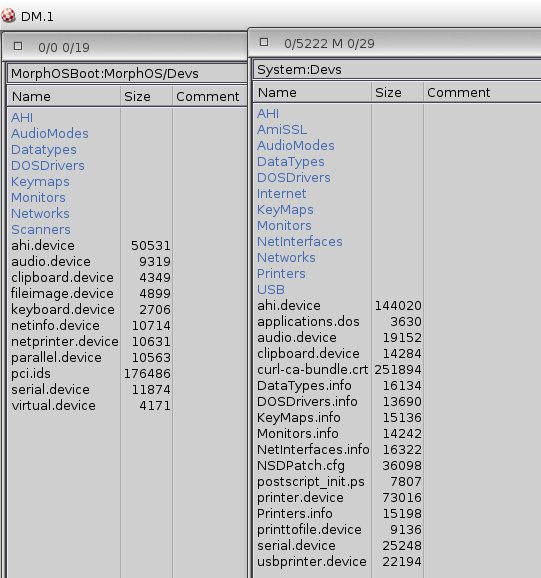Open the USB directory in right pane
The height and width of the screenshot is (578, 541).
click(271, 289)
